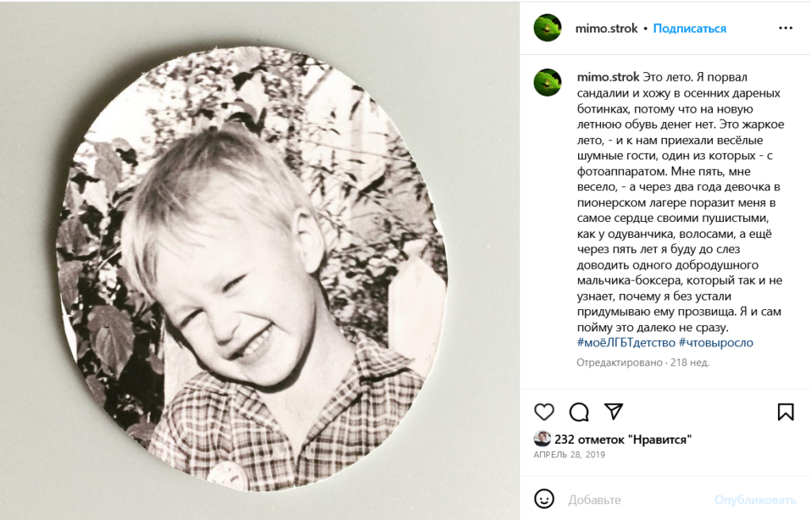Share the post via paper plane icon
The image size is (812, 520).
614,411
